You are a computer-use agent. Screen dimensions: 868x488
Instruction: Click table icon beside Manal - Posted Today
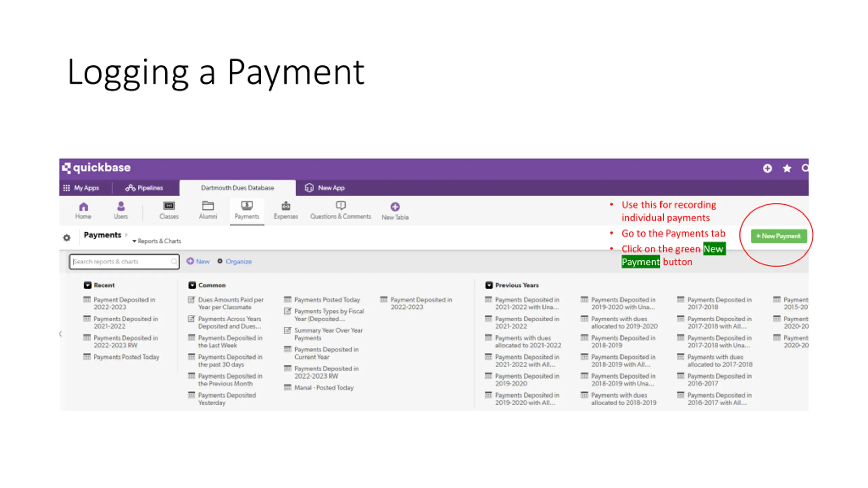288,387
